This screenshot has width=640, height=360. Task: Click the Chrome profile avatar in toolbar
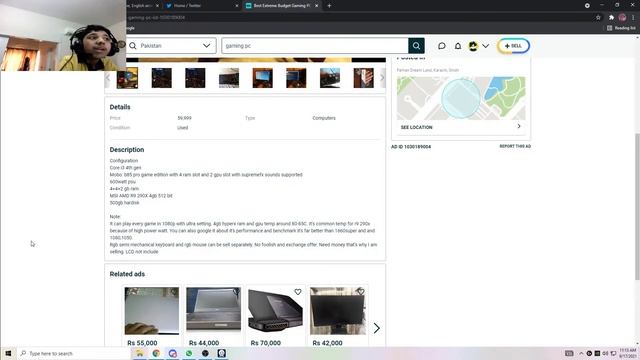(622, 18)
